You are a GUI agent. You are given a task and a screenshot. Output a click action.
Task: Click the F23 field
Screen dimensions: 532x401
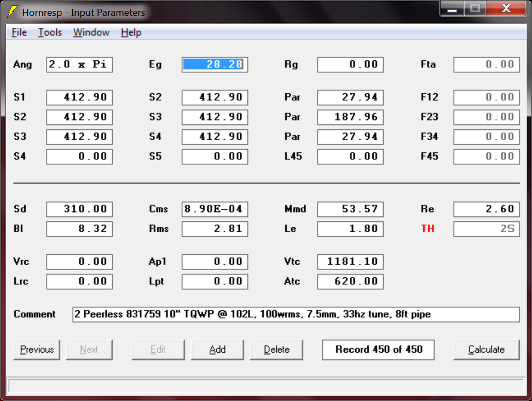(487, 117)
